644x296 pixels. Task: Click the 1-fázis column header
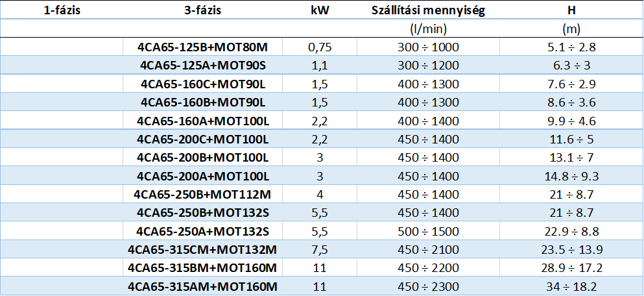click(x=62, y=10)
